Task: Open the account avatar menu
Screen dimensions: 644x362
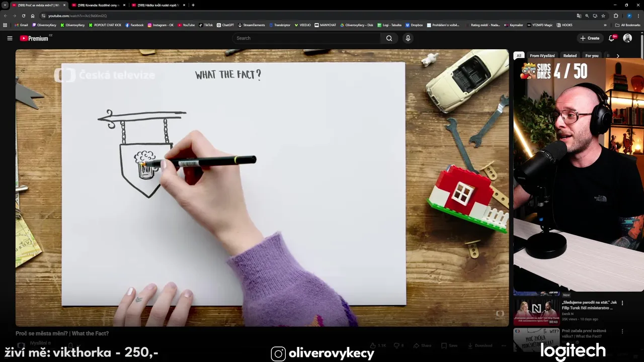Action: click(627, 38)
